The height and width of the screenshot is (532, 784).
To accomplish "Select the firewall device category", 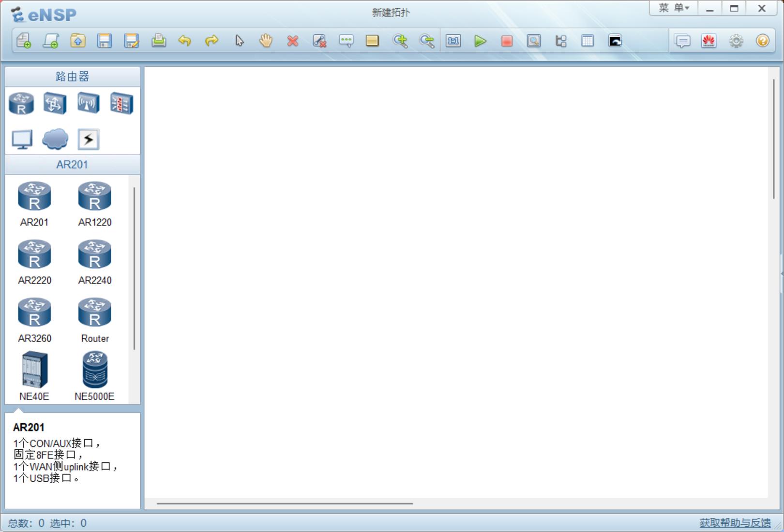I will [121, 103].
